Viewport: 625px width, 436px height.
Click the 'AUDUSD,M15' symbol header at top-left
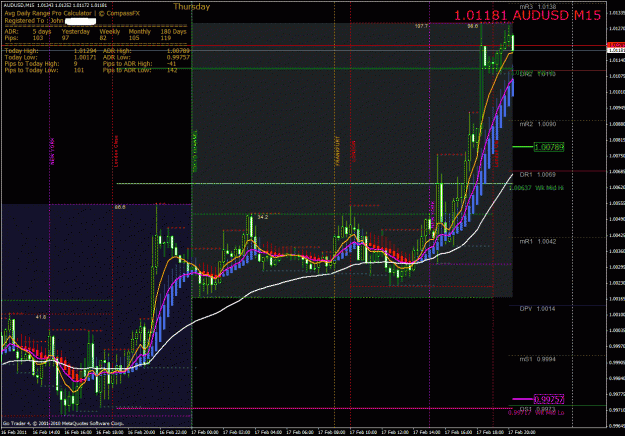(x=18, y=5)
